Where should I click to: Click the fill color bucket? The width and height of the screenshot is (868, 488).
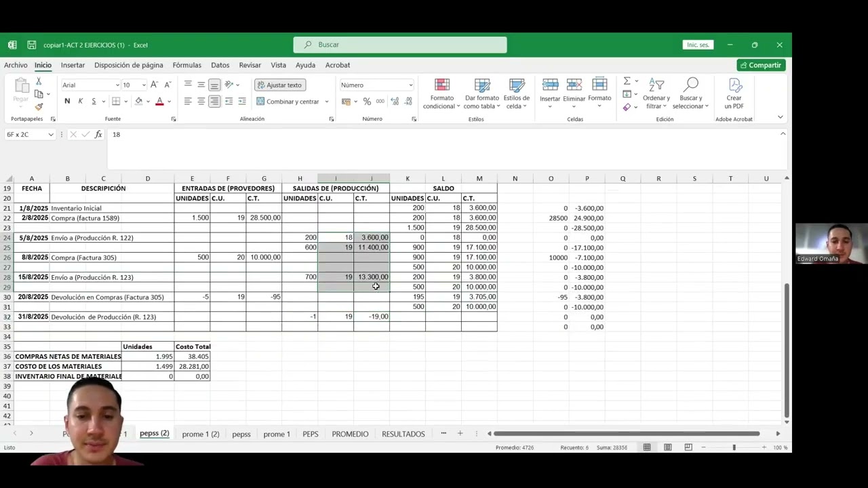pyautogui.click(x=138, y=101)
